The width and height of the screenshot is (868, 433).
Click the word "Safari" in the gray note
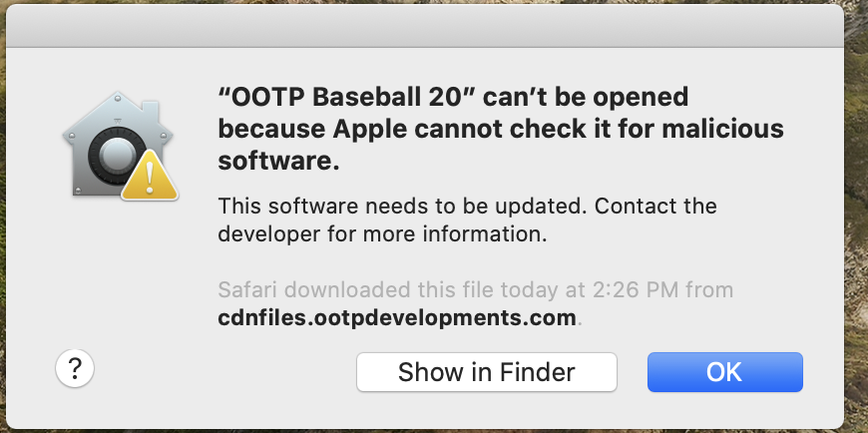247,290
